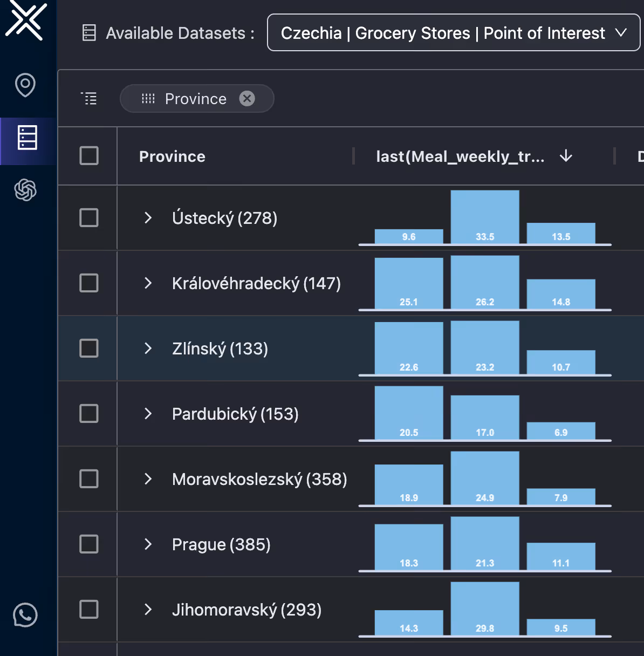Toggle the row grouping list icon

coord(89,98)
